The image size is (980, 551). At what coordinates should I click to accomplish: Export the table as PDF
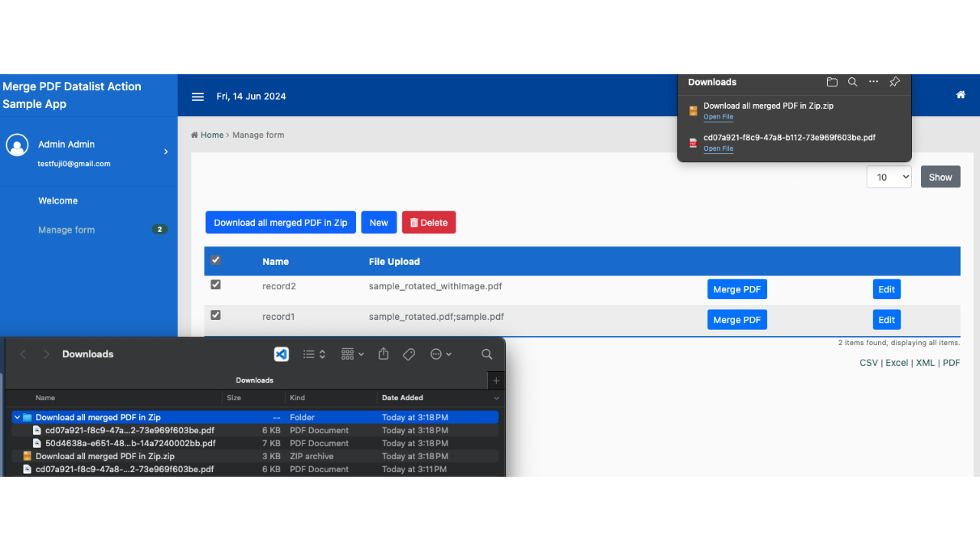(x=952, y=363)
